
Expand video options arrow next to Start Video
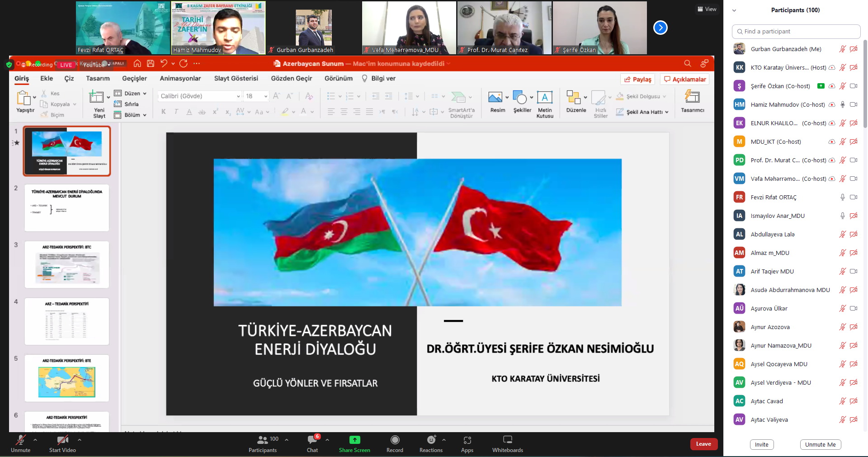(x=80, y=439)
